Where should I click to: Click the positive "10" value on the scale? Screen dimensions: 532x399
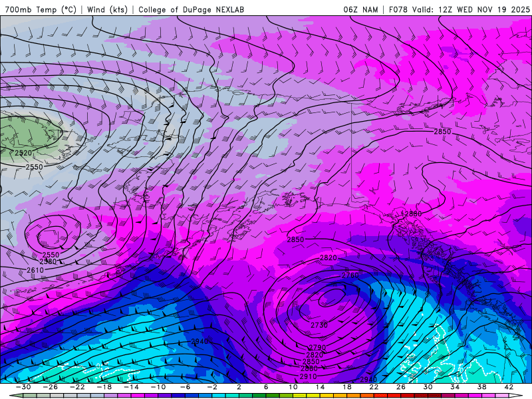point(293,387)
